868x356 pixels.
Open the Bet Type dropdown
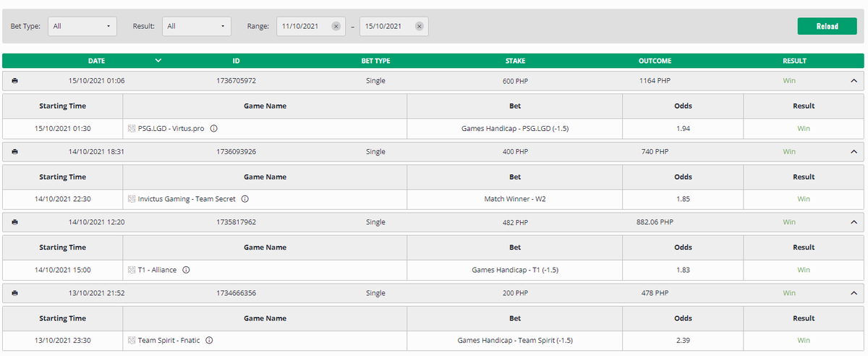(x=82, y=26)
